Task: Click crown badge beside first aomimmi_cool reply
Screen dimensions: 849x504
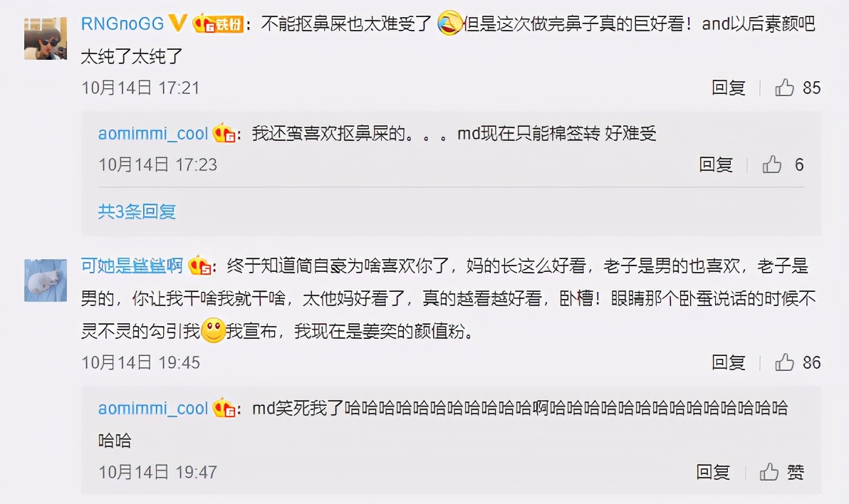Action: 224,133
